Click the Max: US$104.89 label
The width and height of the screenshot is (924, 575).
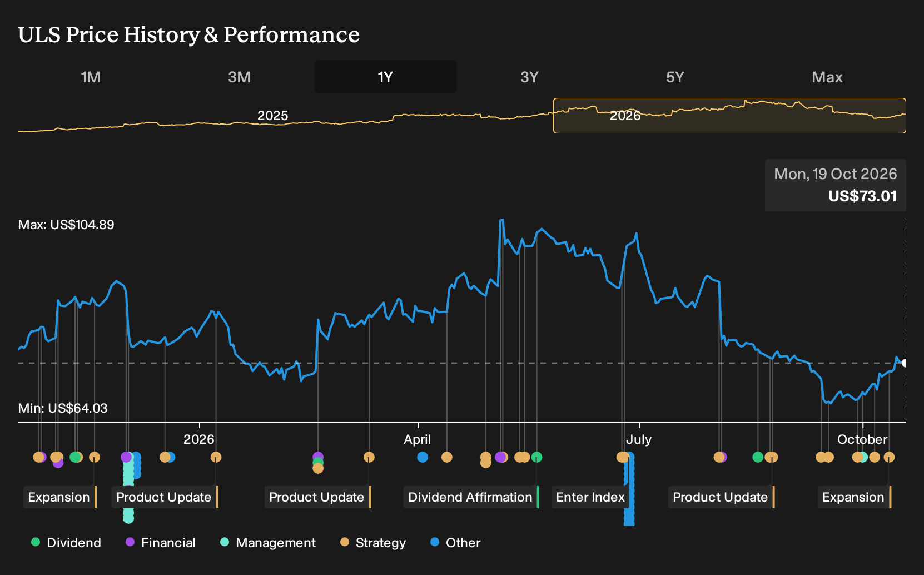66,225
